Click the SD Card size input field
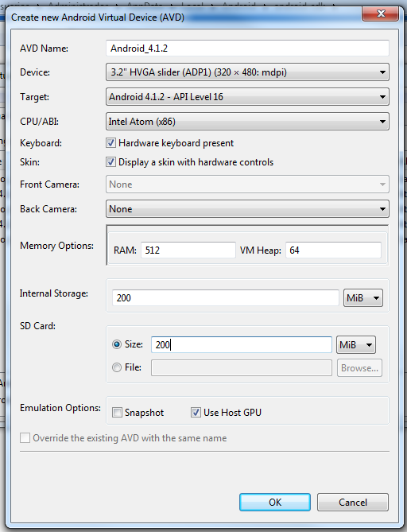 [241, 344]
